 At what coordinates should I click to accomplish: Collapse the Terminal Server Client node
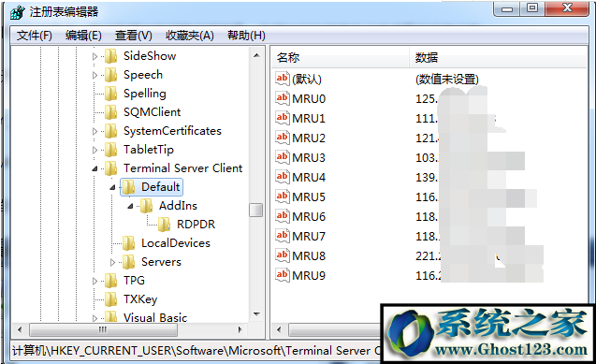point(94,168)
